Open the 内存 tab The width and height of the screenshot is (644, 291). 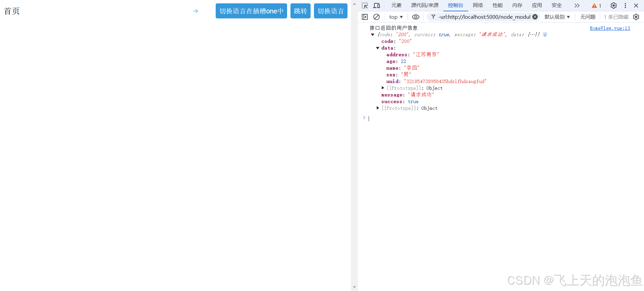pyautogui.click(x=518, y=5)
